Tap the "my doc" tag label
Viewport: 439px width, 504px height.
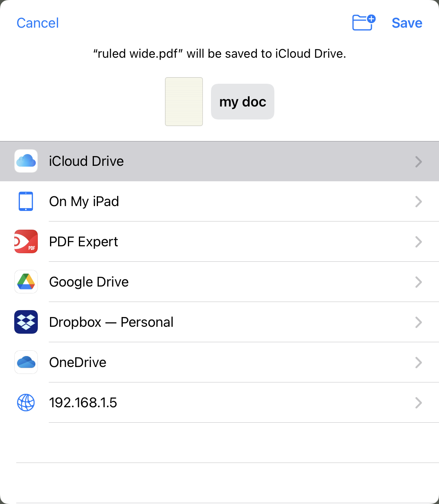[x=243, y=102]
